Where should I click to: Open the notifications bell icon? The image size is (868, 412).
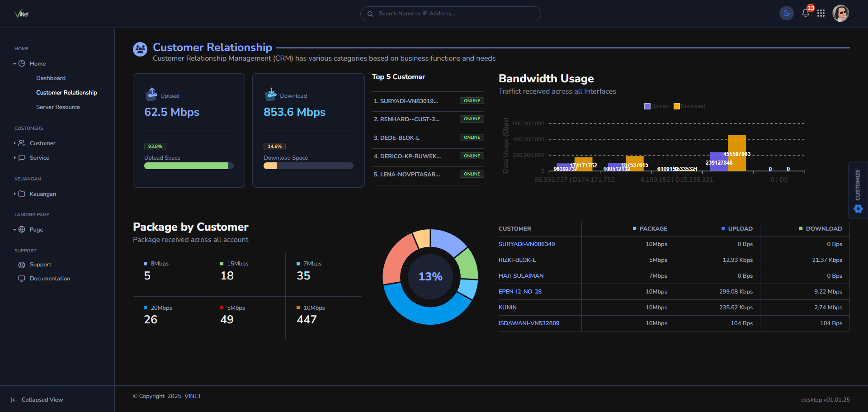point(805,13)
